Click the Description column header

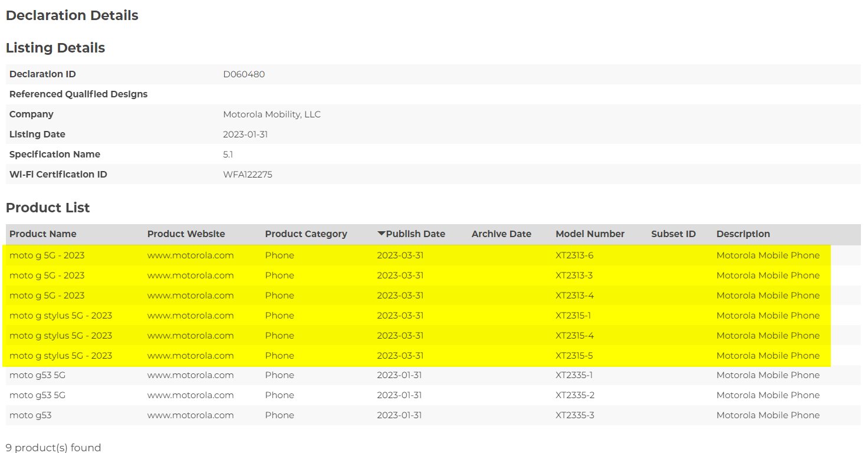coord(743,234)
